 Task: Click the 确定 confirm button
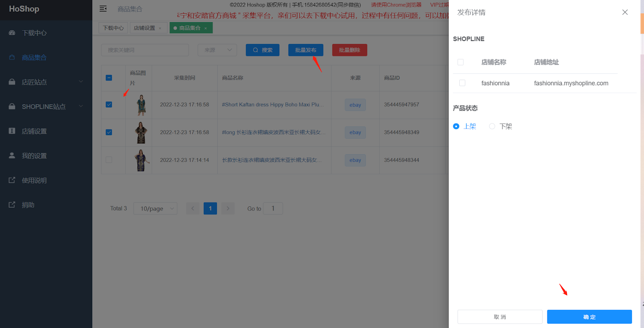pos(589,317)
